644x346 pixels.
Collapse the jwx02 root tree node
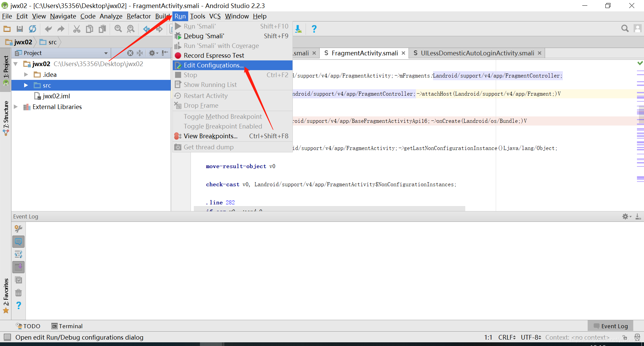point(15,64)
